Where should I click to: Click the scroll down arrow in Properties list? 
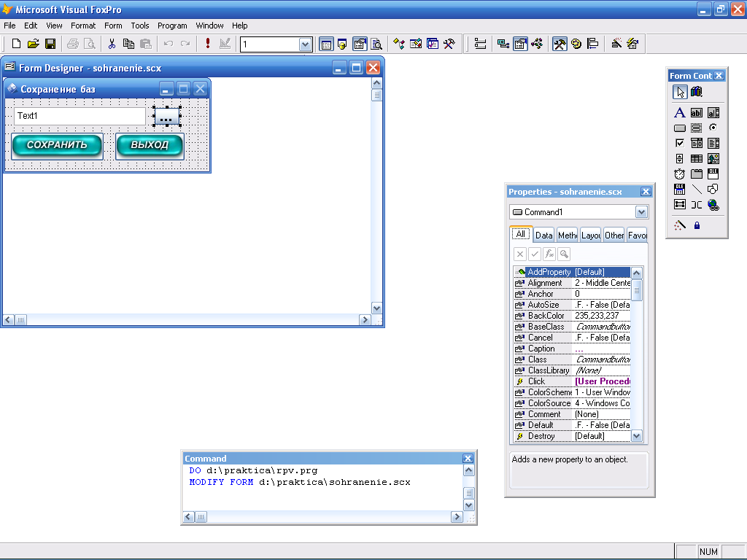636,436
